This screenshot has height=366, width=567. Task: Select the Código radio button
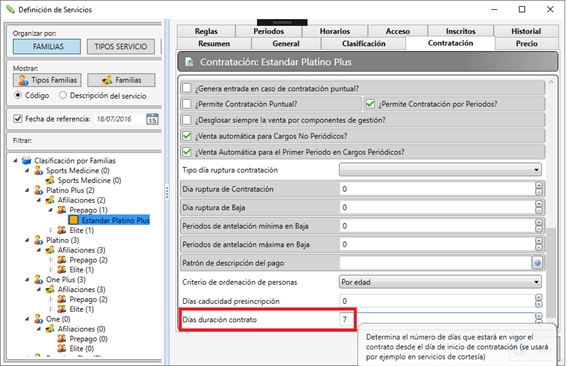(x=18, y=95)
